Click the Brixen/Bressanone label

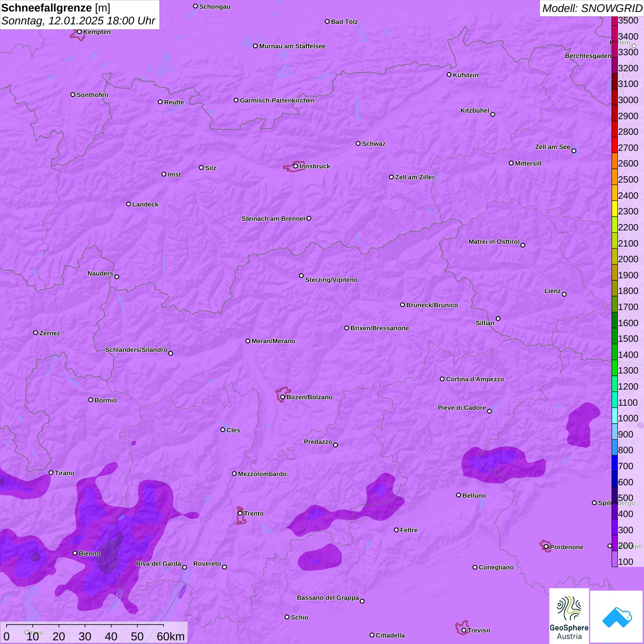point(379,328)
